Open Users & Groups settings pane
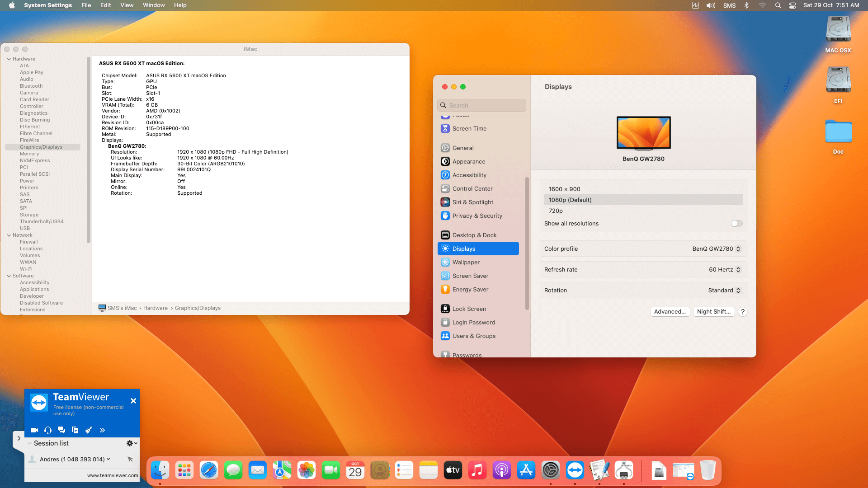Screen dimensions: 868x488 click(x=478, y=336)
